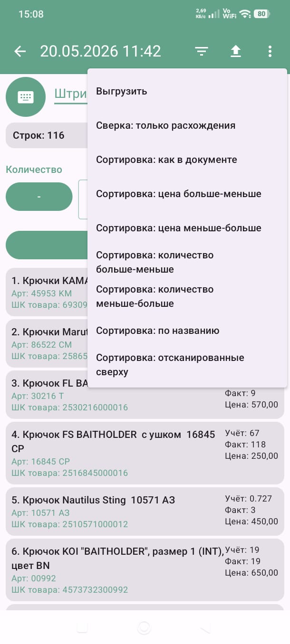Select Сортировка: количество меньше-больше

click(187, 296)
